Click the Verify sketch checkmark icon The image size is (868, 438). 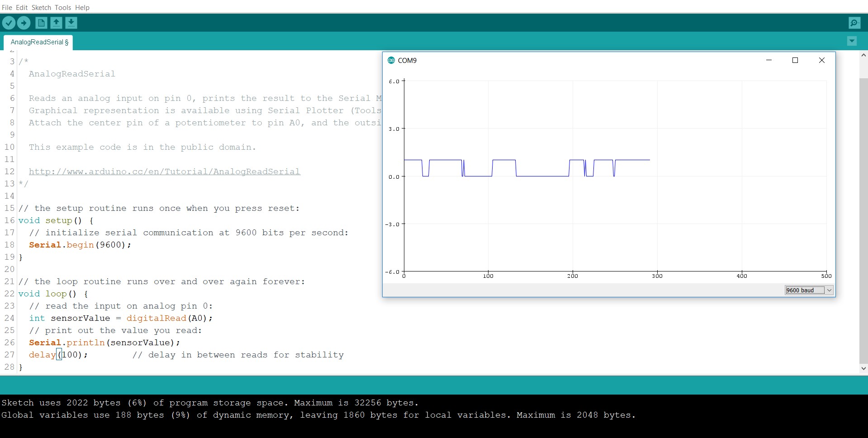(9, 23)
